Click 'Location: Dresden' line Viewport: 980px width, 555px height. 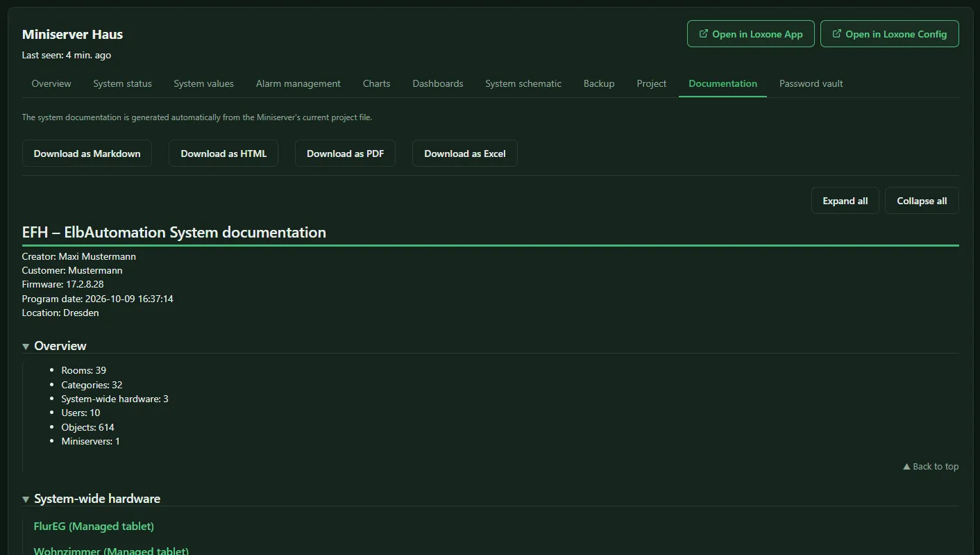[60, 313]
